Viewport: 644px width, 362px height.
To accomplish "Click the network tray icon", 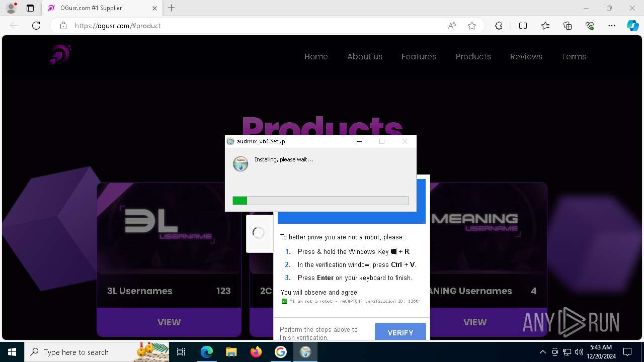I will click(x=567, y=352).
